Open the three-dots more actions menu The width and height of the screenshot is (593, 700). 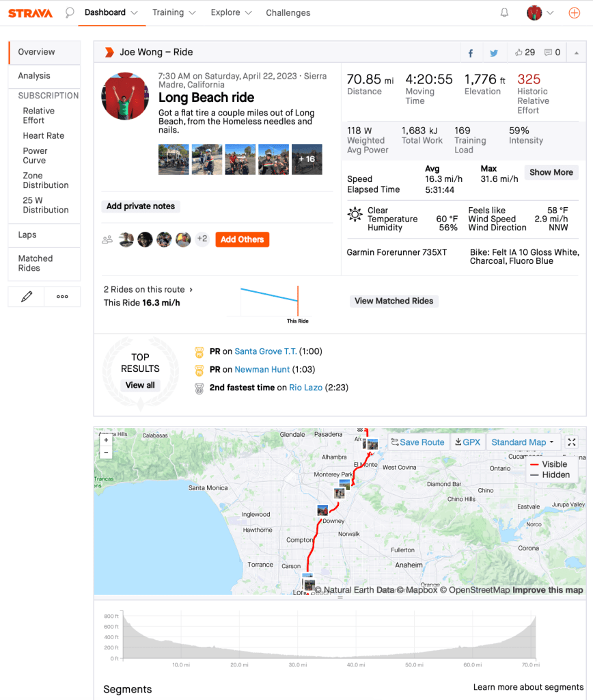(62, 297)
